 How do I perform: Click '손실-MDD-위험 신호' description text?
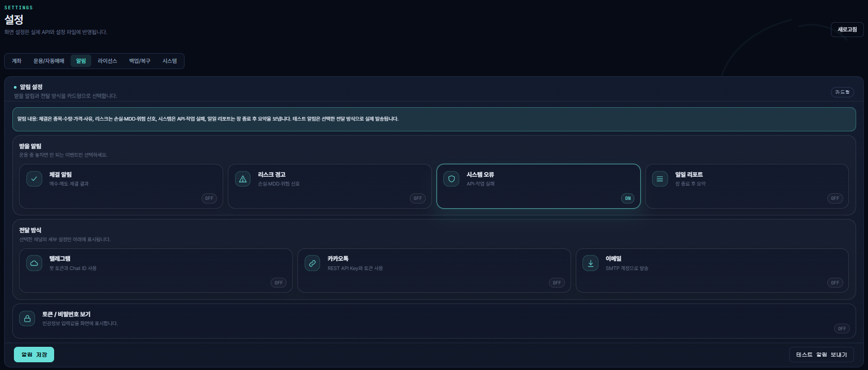279,184
